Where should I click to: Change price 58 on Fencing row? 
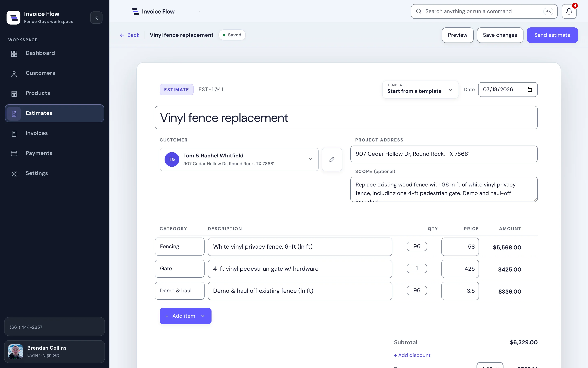[460, 247]
